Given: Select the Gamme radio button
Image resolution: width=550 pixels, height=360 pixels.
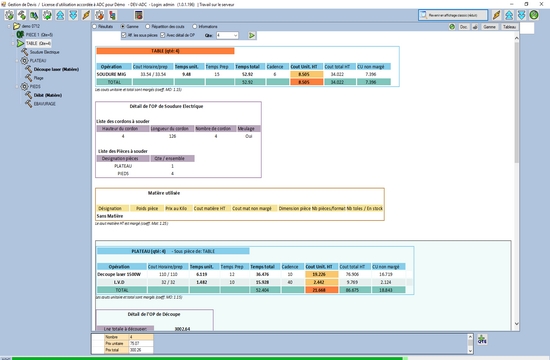Looking at the screenshot, I should click(123, 26).
